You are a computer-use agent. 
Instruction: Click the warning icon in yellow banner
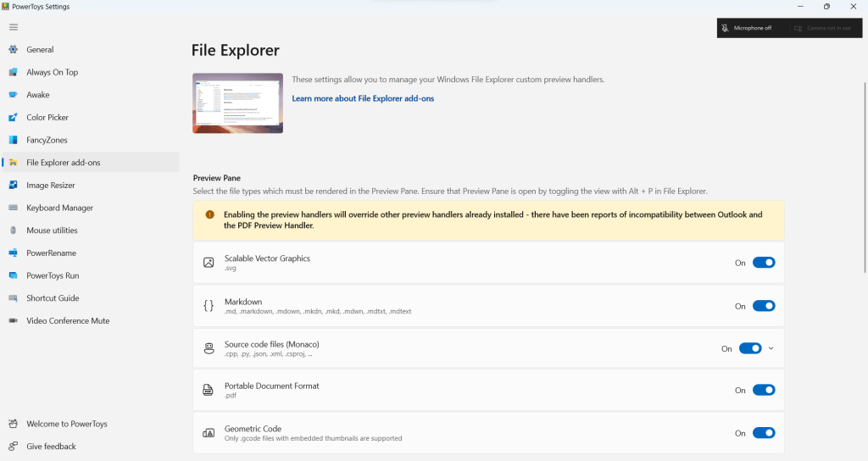210,214
